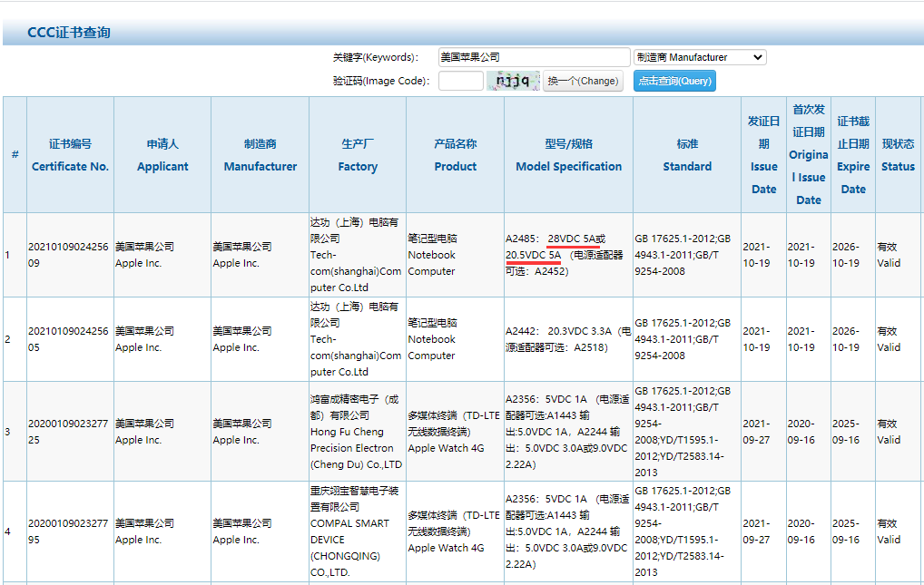The width and height of the screenshot is (924, 585).
Task: Click the Applicant column header
Action: pos(162,155)
